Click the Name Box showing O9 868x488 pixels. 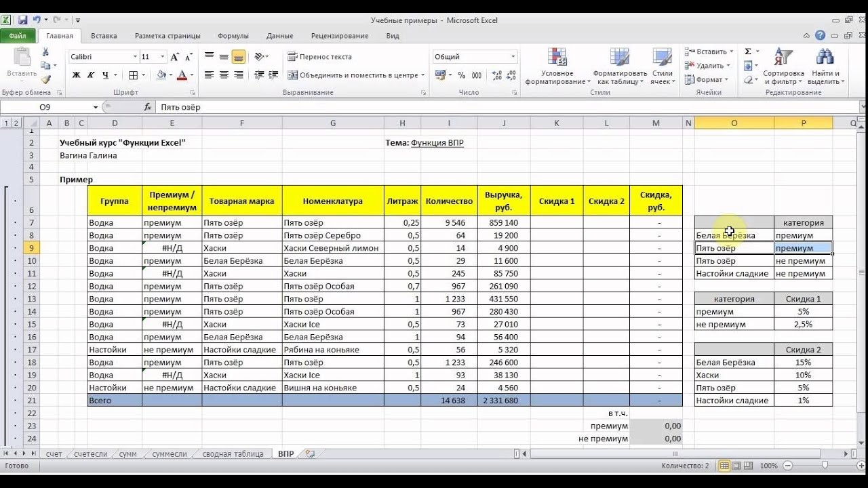[x=46, y=107]
